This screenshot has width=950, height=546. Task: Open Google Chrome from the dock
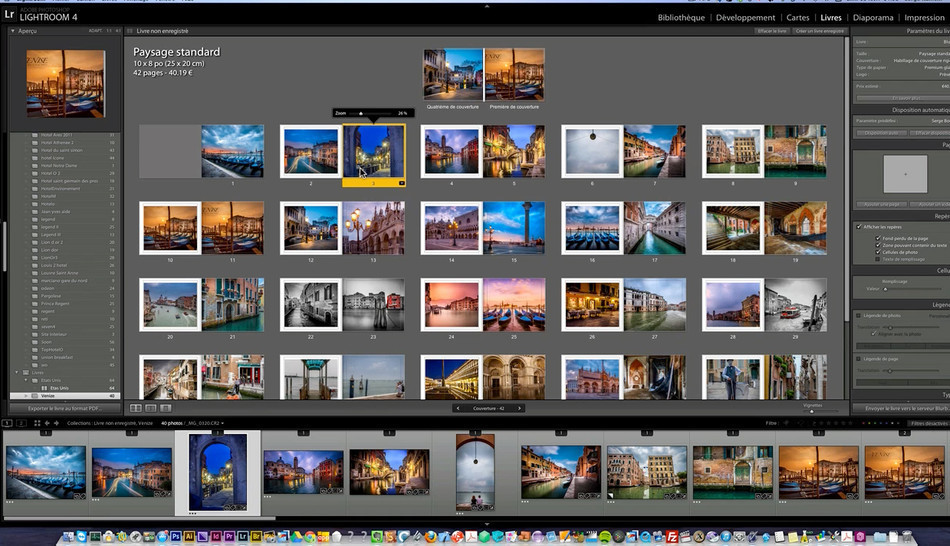tap(310, 536)
